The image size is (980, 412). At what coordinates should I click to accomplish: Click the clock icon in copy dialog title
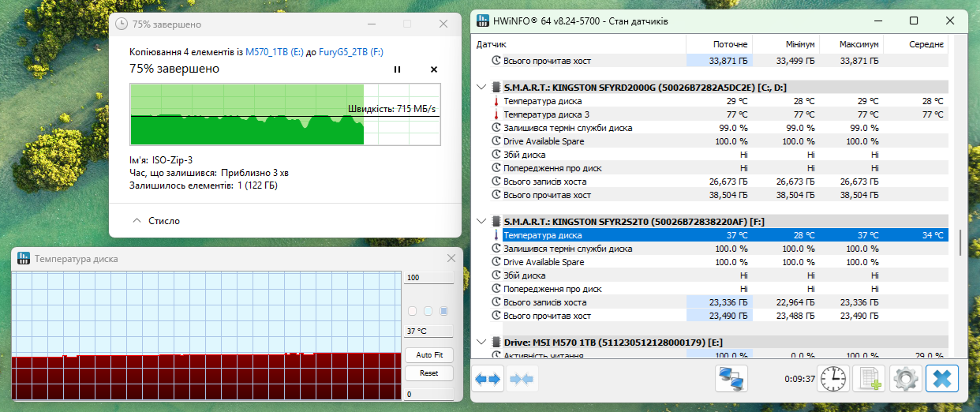tap(122, 24)
